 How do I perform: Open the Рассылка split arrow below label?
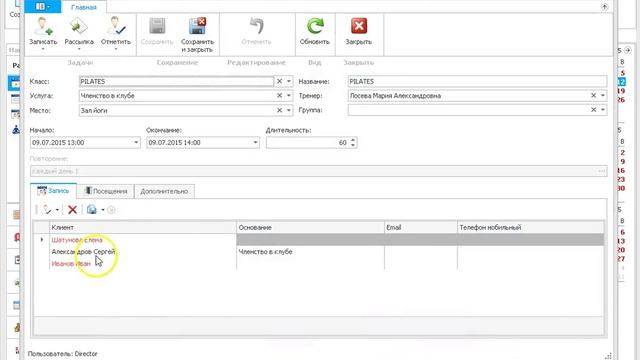pos(79,49)
